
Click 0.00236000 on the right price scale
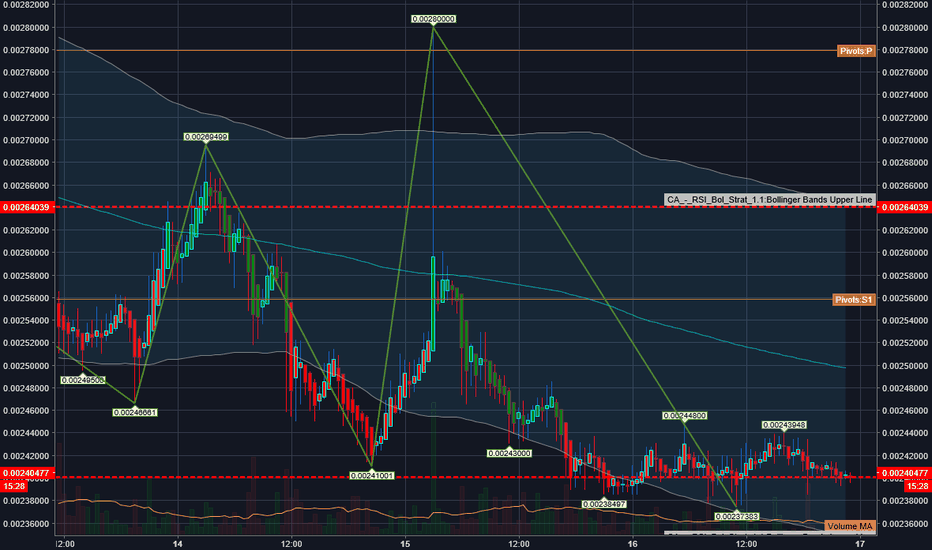pos(905,524)
